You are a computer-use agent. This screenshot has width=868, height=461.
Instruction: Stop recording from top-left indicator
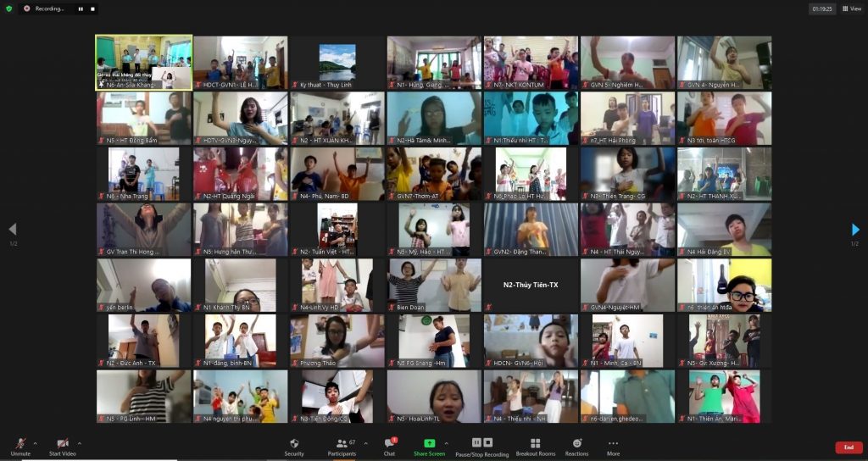pos(92,8)
